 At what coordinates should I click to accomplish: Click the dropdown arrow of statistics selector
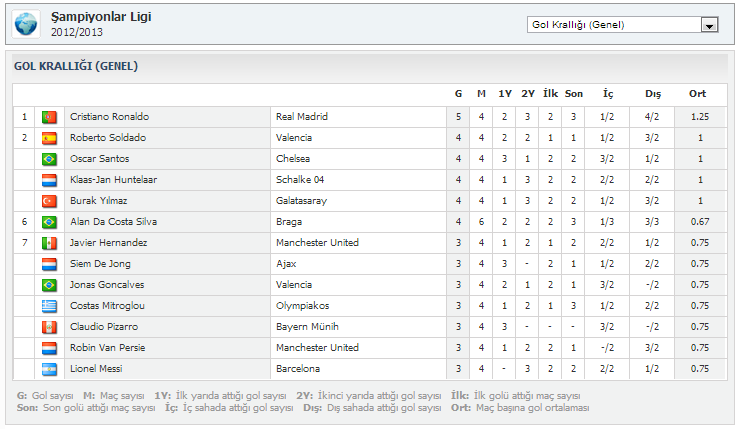[x=710, y=25]
